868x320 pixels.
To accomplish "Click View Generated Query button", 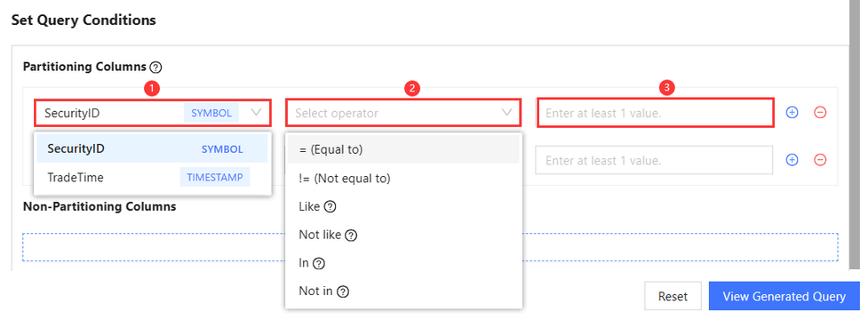I will [784, 296].
